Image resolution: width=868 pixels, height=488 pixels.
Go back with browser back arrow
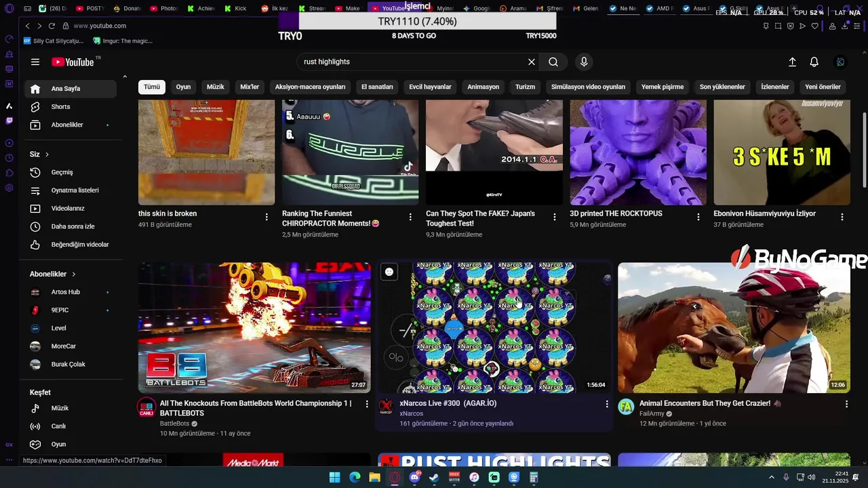coord(27,26)
